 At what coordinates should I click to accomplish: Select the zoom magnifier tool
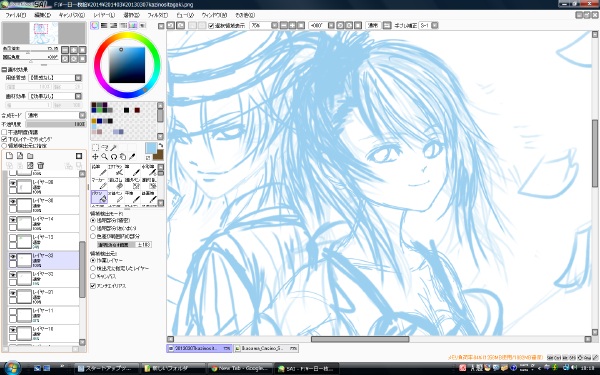pos(104,157)
